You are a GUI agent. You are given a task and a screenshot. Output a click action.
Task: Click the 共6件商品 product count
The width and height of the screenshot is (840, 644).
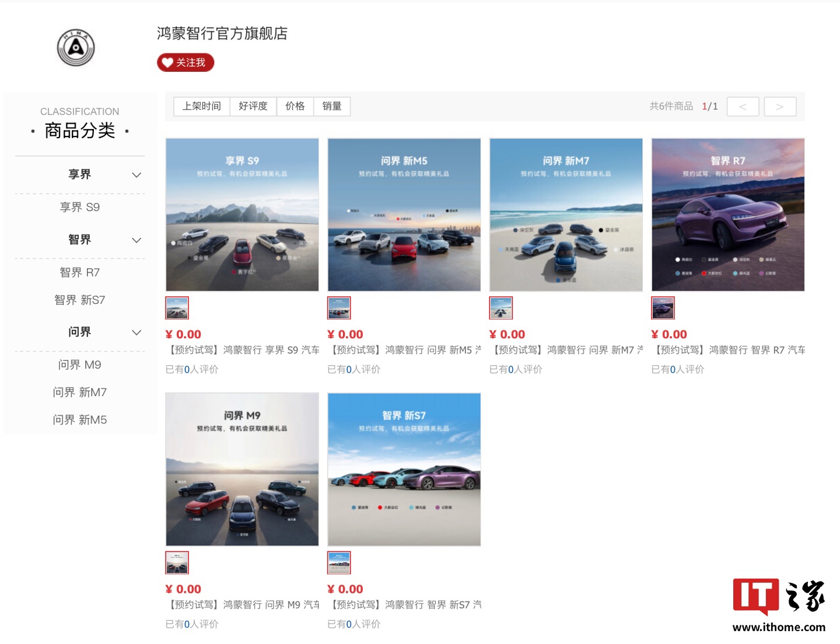[x=671, y=106]
